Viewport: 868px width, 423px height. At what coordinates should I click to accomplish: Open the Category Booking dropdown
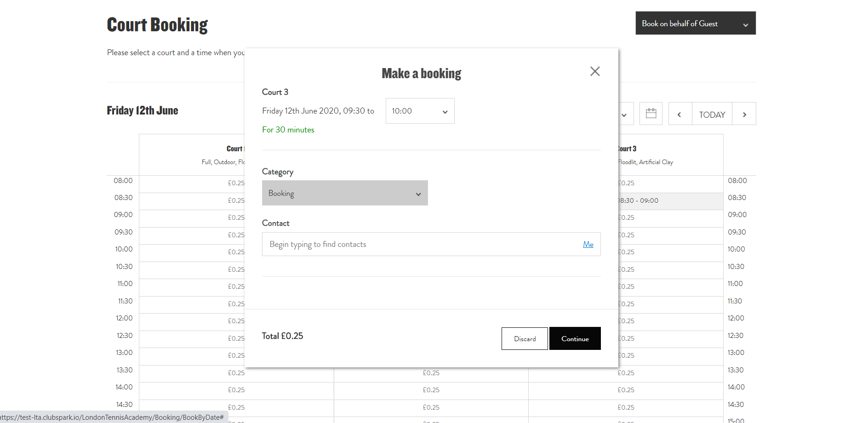[344, 193]
